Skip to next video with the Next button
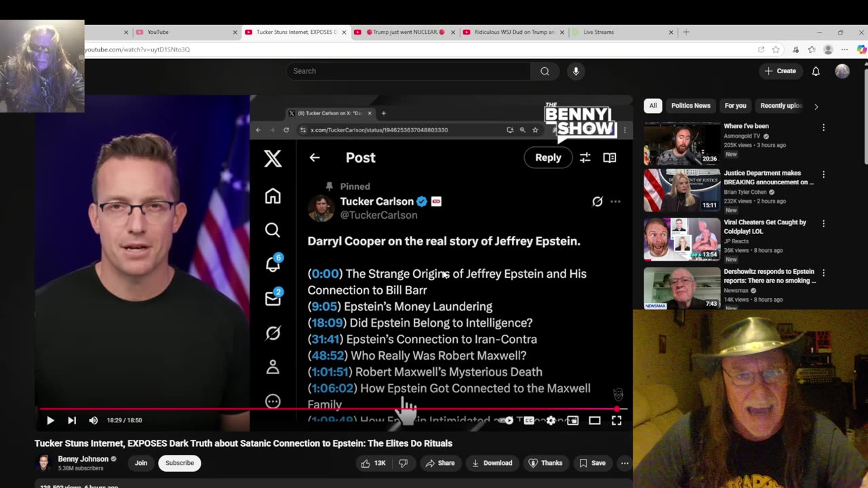 pyautogui.click(x=72, y=420)
